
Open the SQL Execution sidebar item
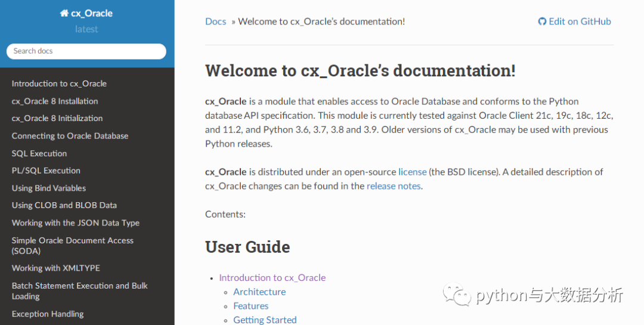point(39,153)
